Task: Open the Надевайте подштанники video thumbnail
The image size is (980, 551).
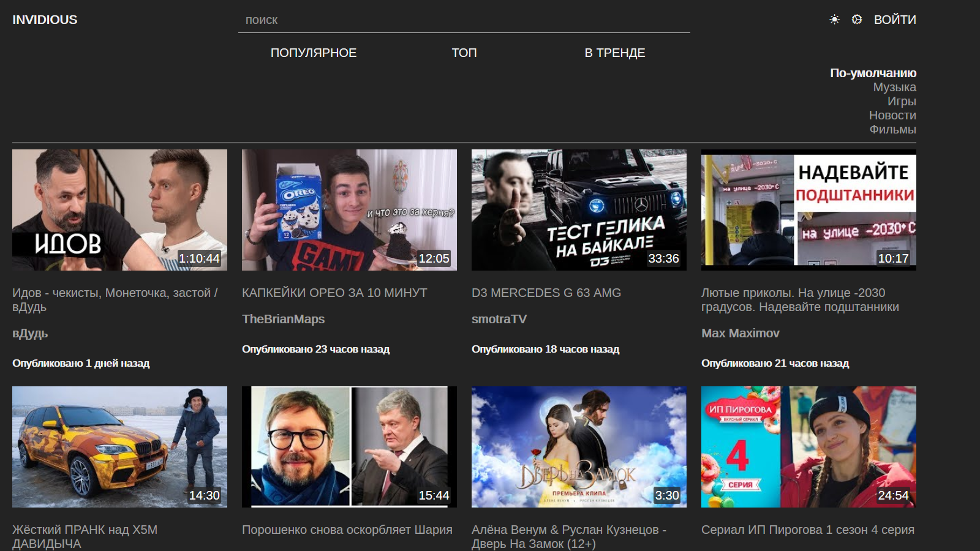Action: click(809, 210)
